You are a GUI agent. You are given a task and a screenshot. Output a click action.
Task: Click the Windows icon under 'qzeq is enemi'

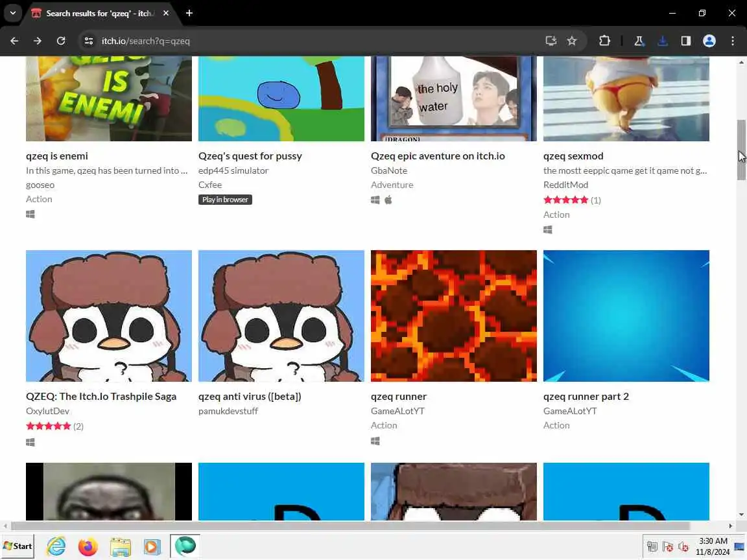point(30,215)
